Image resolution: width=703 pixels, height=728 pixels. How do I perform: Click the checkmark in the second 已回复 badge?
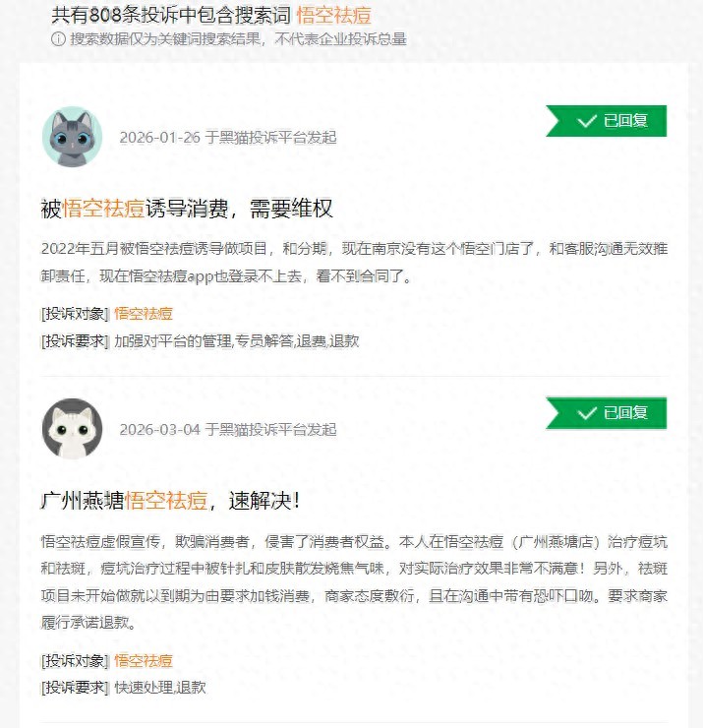587,413
